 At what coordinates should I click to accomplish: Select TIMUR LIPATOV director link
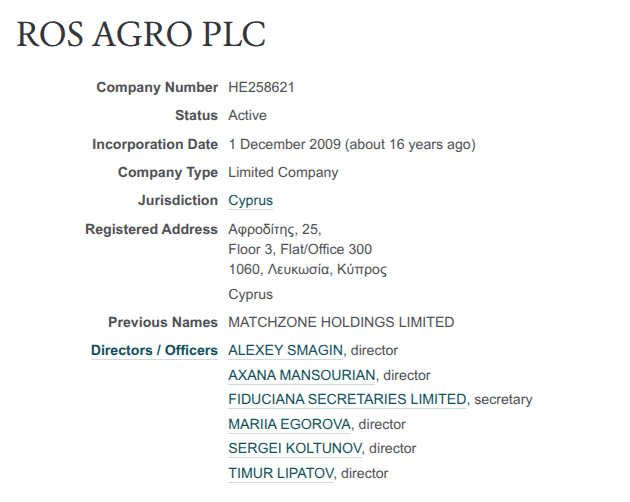(x=281, y=474)
